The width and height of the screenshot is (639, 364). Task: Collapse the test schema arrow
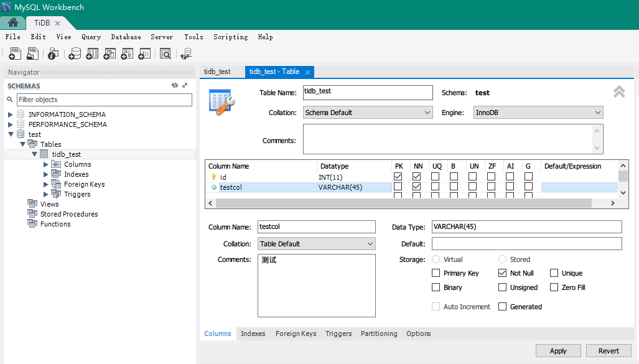[11, 134]
